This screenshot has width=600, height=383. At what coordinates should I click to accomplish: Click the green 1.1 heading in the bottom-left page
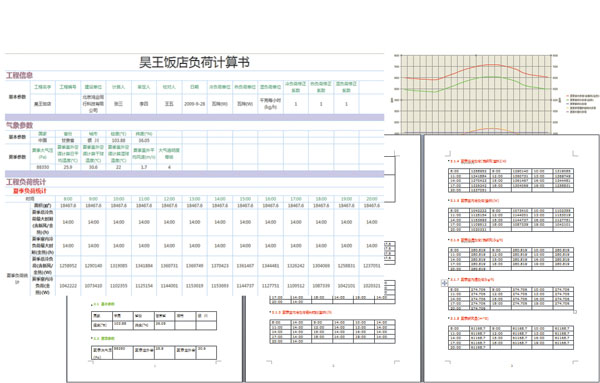tap(104, 304)
